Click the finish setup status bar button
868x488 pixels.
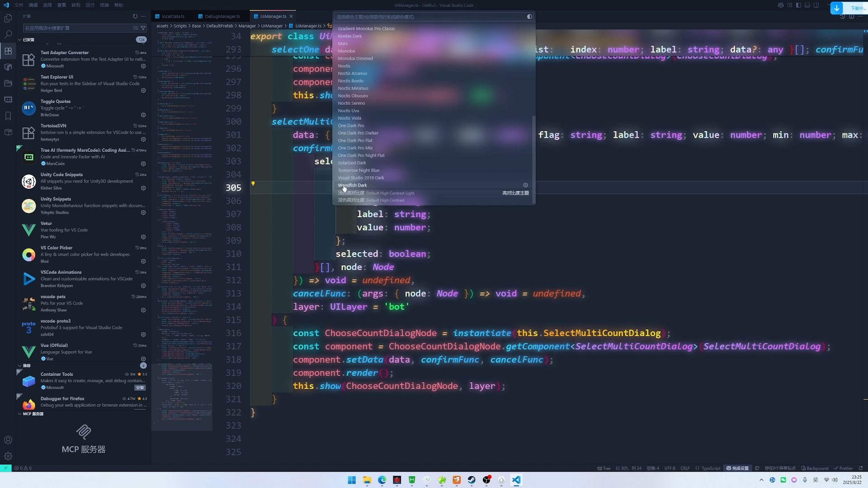[738, 468]
